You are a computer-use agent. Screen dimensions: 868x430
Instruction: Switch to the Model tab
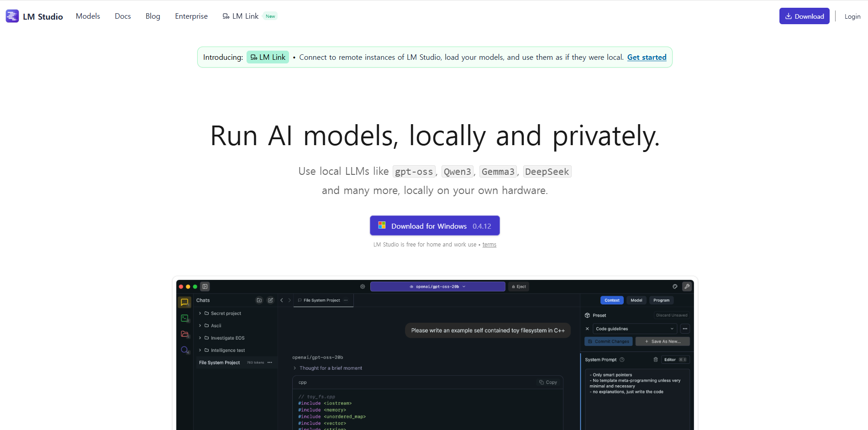[637, 300]
